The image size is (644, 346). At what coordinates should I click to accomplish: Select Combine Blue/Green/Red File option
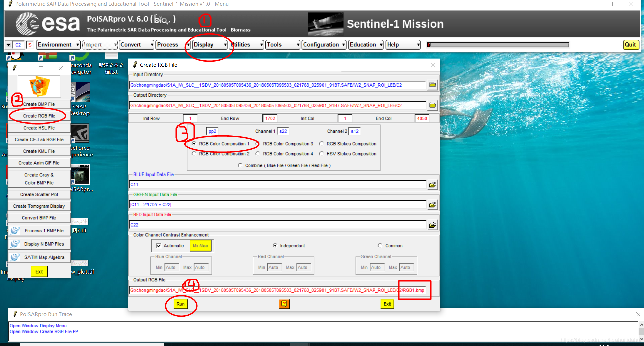pos(240,165)
